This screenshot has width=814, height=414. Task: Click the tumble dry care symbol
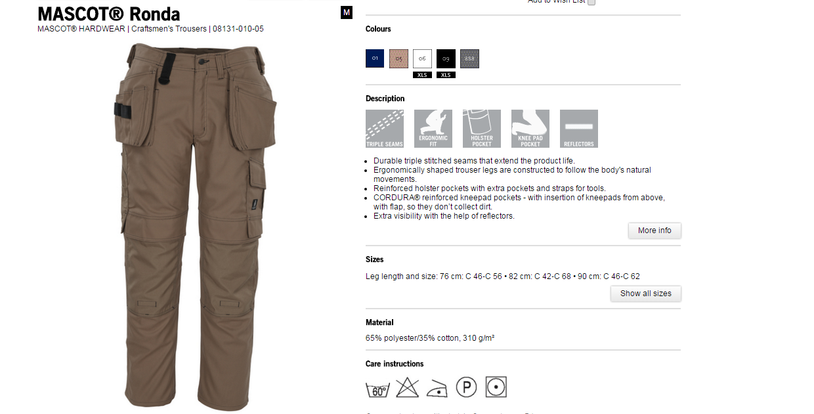pos(496,388)
